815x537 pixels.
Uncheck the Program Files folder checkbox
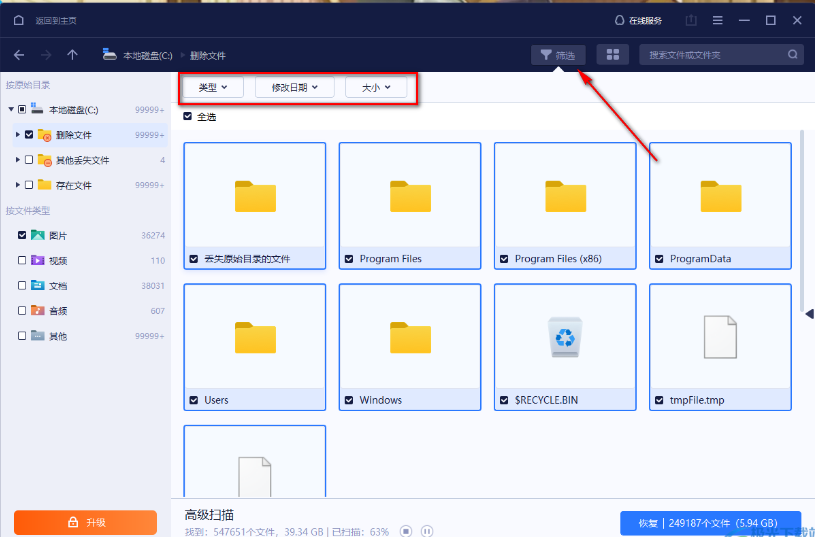349,258
